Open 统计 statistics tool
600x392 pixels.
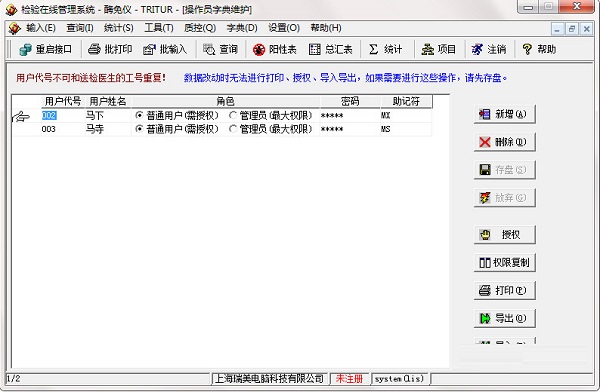coord(386,49)
